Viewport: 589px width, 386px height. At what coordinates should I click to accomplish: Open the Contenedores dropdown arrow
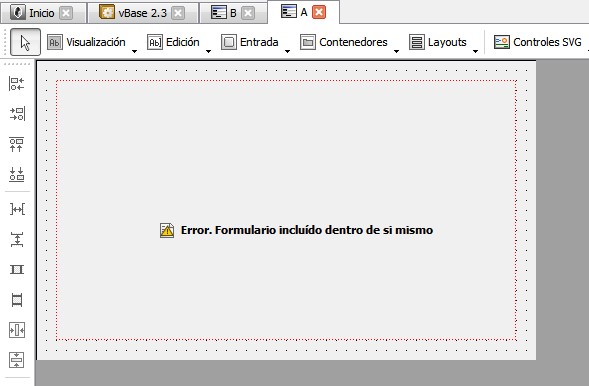click(x=396, y=51)
